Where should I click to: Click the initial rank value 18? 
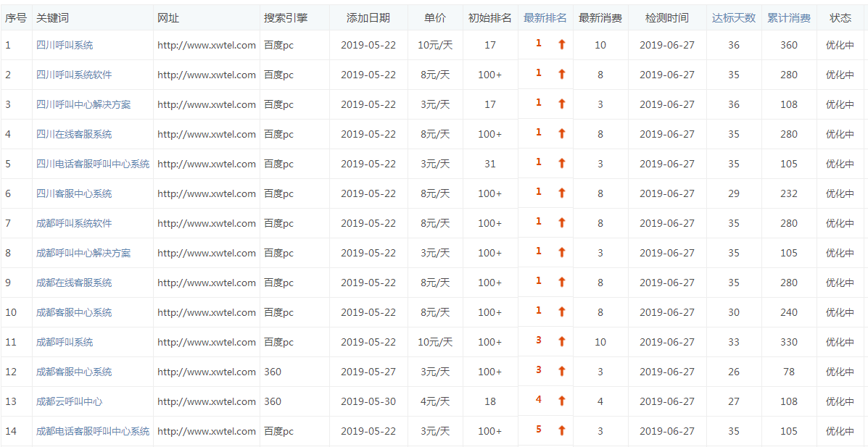click(x=490, y=401)
